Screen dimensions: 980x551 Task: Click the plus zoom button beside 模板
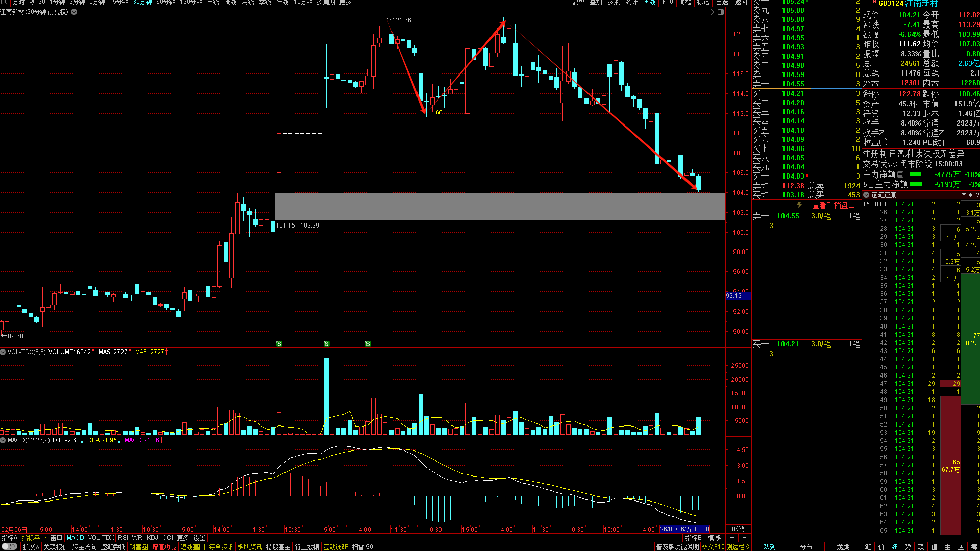click(x=732, y=538)
